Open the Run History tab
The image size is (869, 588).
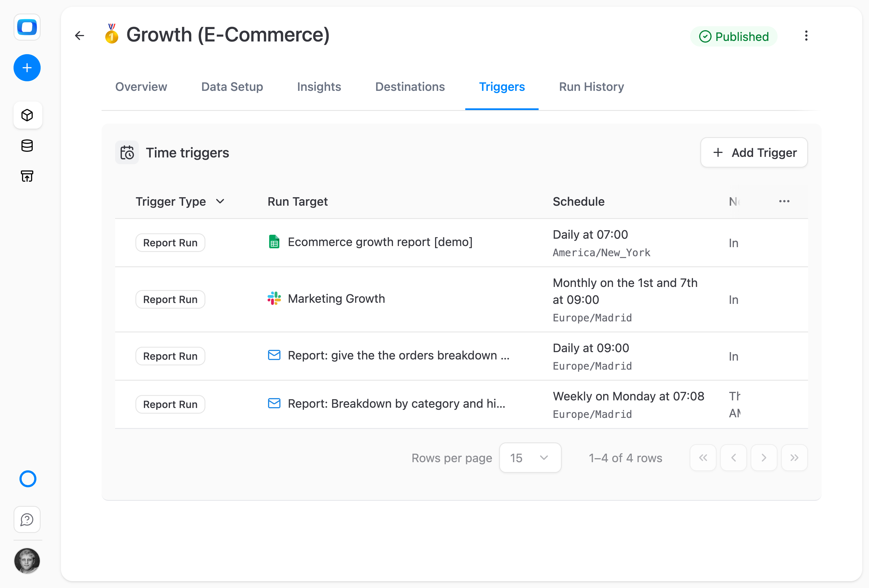tap(591, 87)
